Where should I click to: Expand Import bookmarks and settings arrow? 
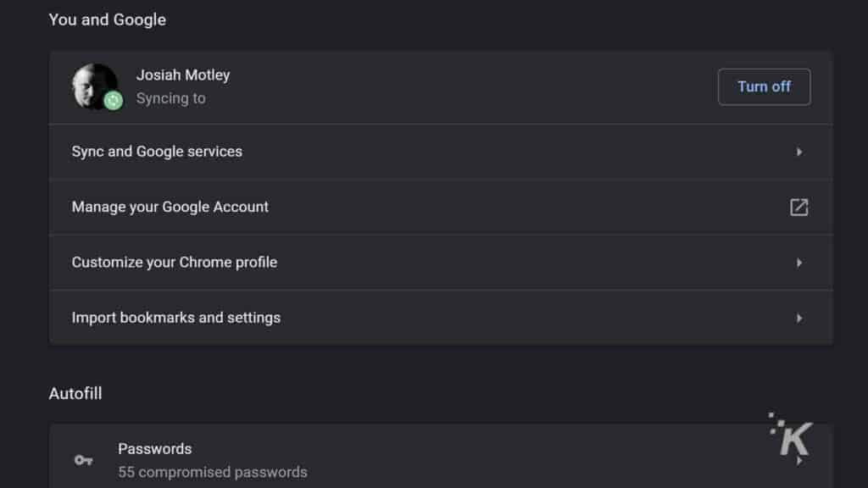(798, 319)
